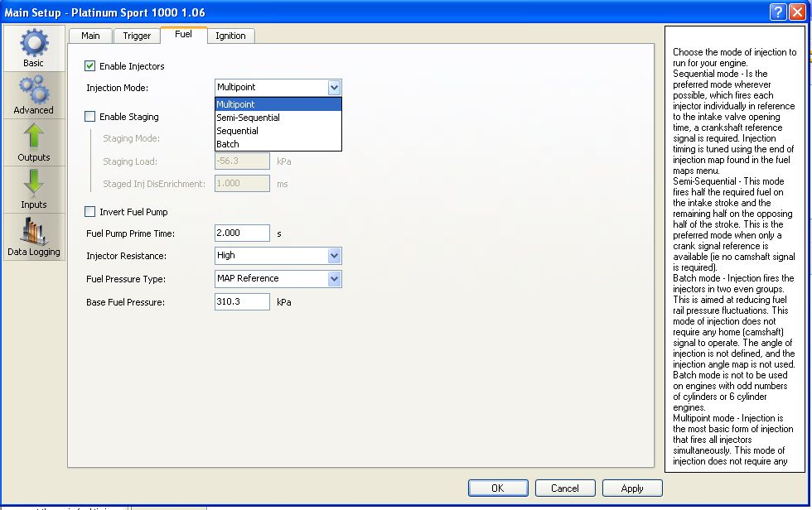Click the Staging Load value field
The height and width of the screenshot is (510, 812).
[242, 161]
